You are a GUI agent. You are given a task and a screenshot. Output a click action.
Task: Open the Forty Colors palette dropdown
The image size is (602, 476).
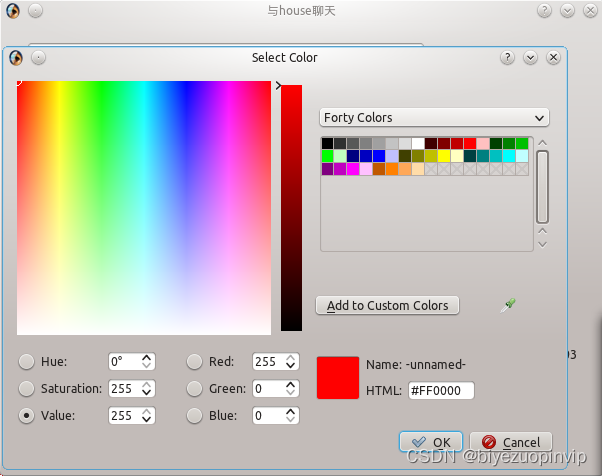point(434,117)
